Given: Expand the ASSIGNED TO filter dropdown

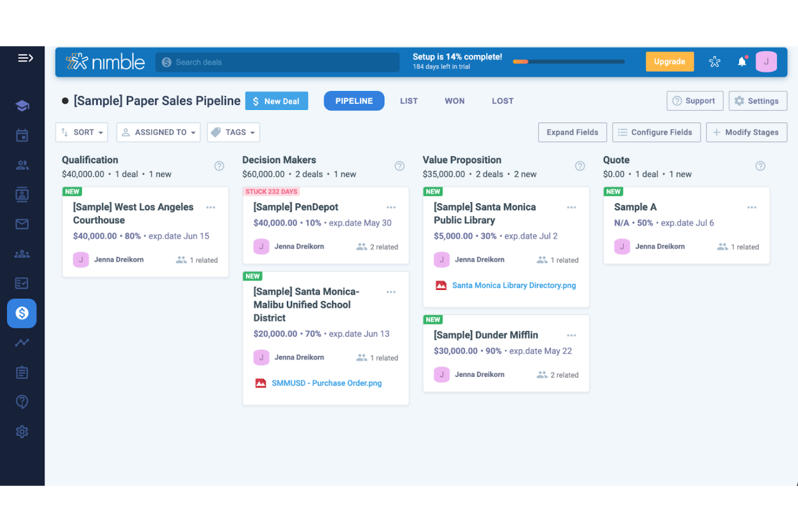Looking at the screenshot, I should [159, 133].
